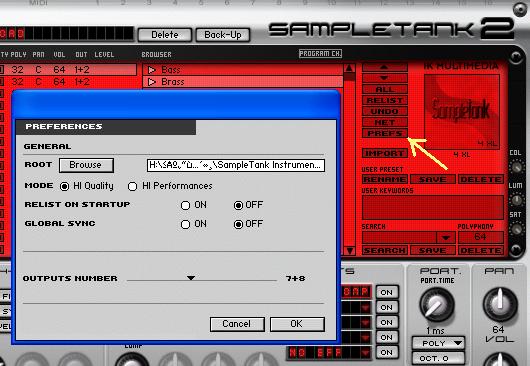Click the LUM knob on right edge
Screen dimensions: 530x366
[516, 200]
